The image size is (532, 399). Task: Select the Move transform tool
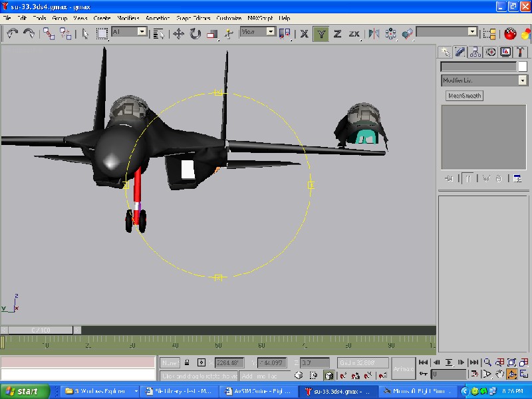coord(179,33)
